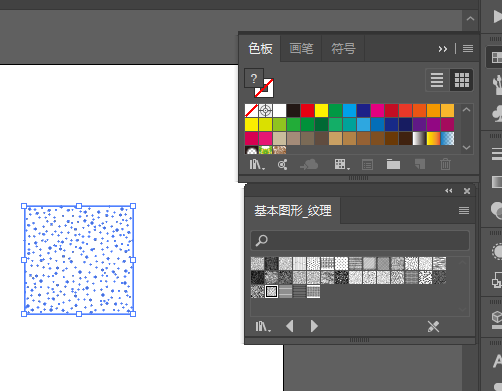The width and height of the screenshot is (502, 391).
Task: Load next swatch library arrow
Action: 314,326
